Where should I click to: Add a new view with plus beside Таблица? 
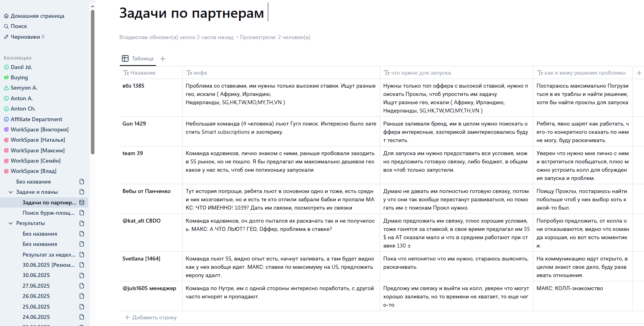[x=163, y=59]
